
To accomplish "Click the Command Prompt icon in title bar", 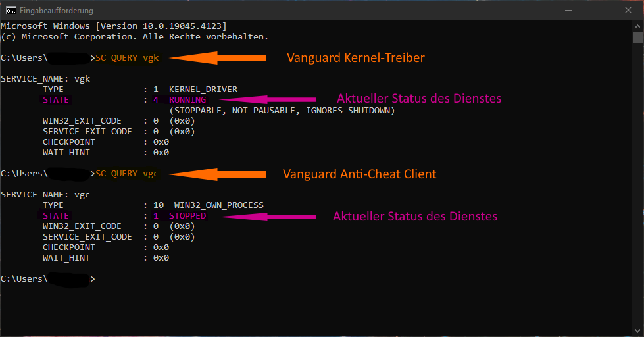I will click(x=11, y=11).
